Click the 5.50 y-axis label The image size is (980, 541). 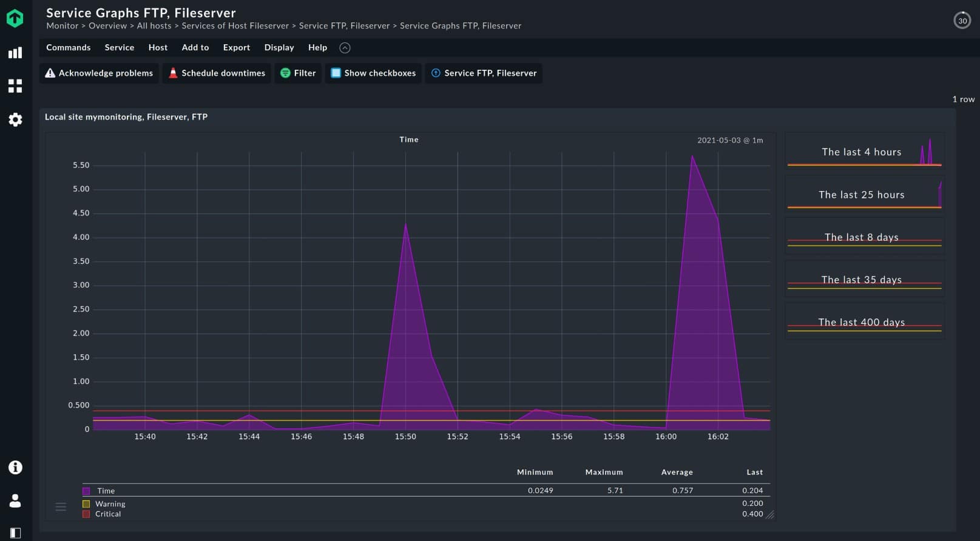point(81,165)
